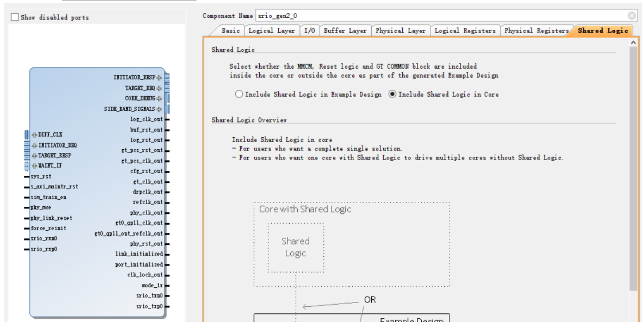Click the phy_rst_out port label

(x=146, y=244)
